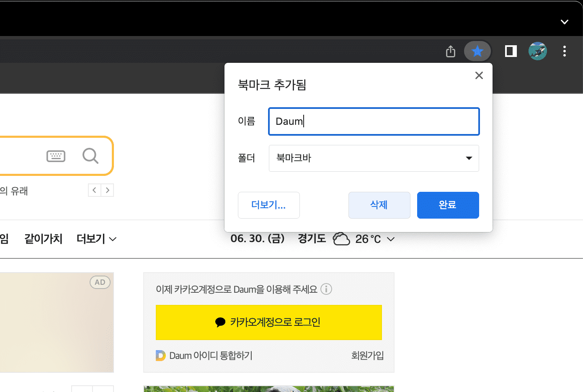Click the Daum 아이디 통합하기 link

211,356
